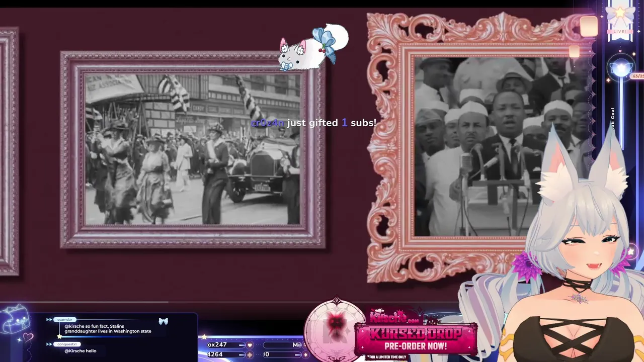644x362 pixels.
Task: Open the Kirsche.com link on banner
Action: 393,317
